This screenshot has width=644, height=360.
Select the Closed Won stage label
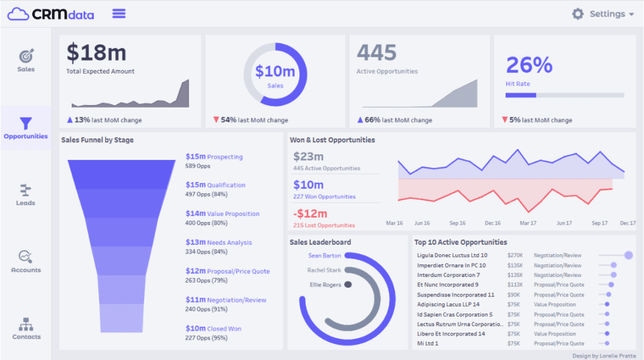[224, 329]
